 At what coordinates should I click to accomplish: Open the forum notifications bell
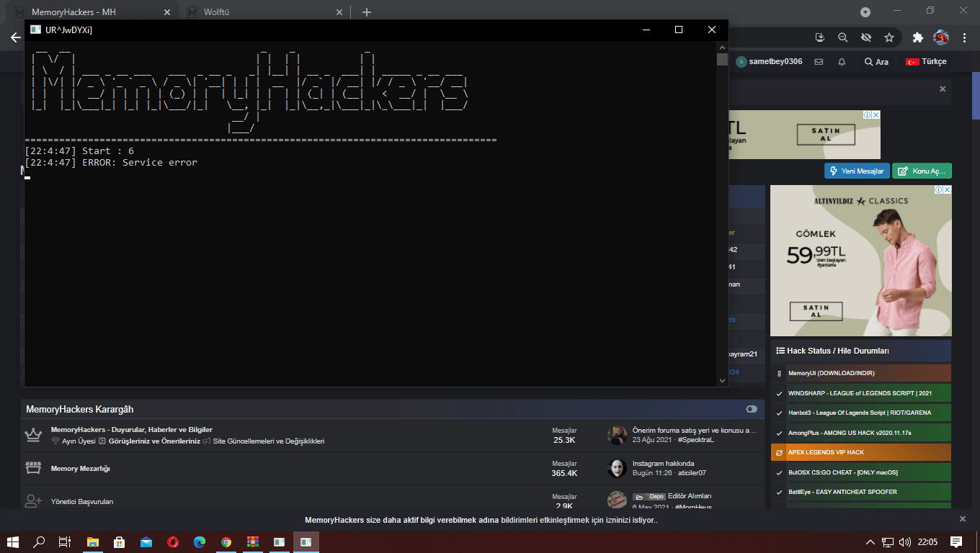click(842, 62)
